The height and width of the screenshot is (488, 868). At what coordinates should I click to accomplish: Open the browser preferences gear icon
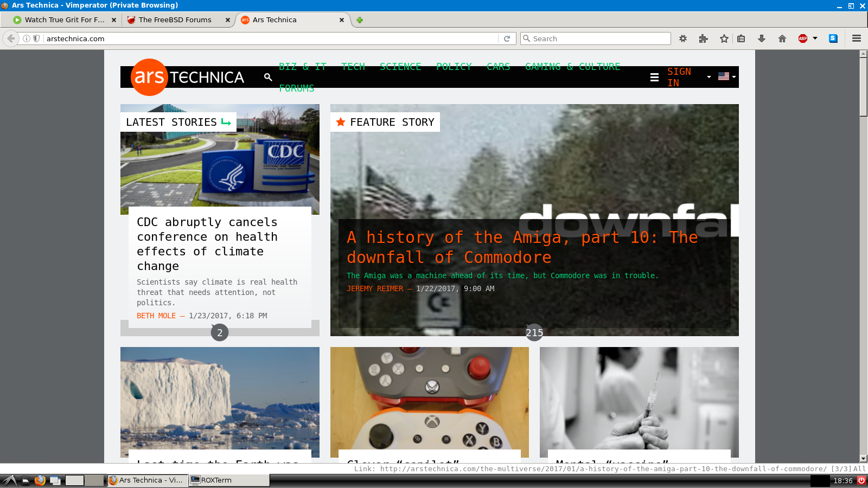pos(683,38)
